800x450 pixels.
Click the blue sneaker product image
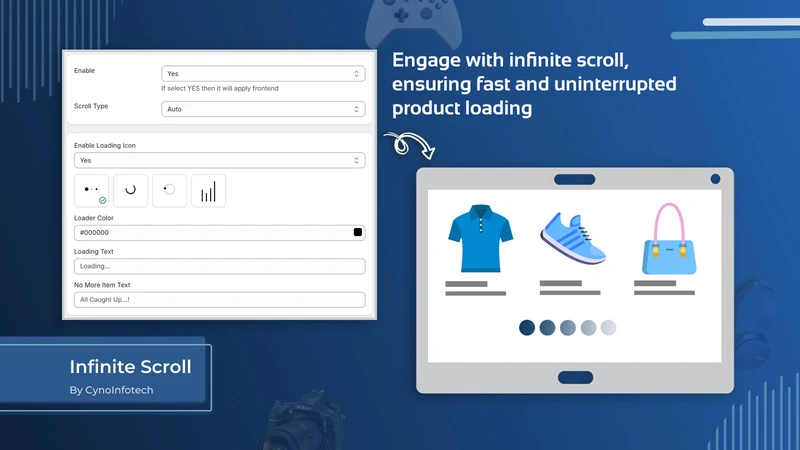[573, 238]
